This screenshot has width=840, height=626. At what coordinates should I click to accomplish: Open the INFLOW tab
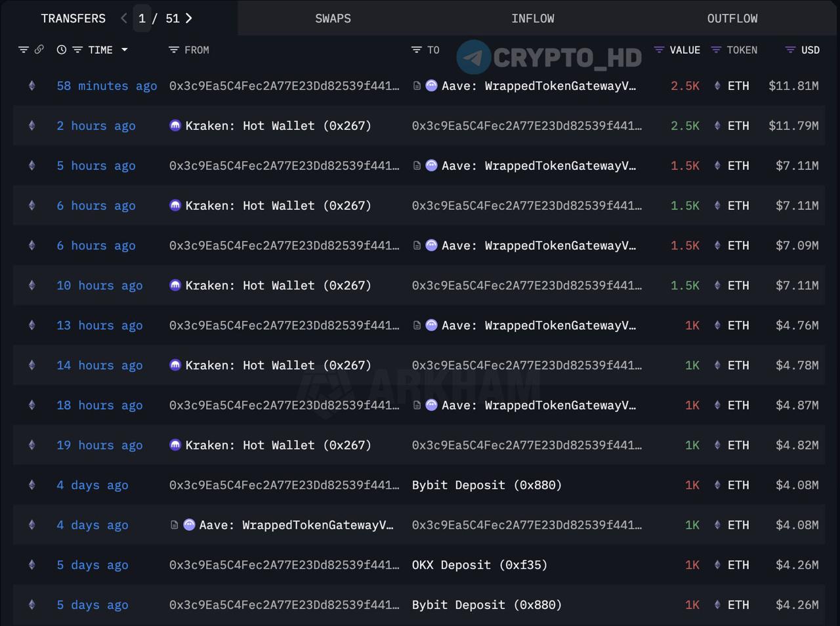click(533, 18)
